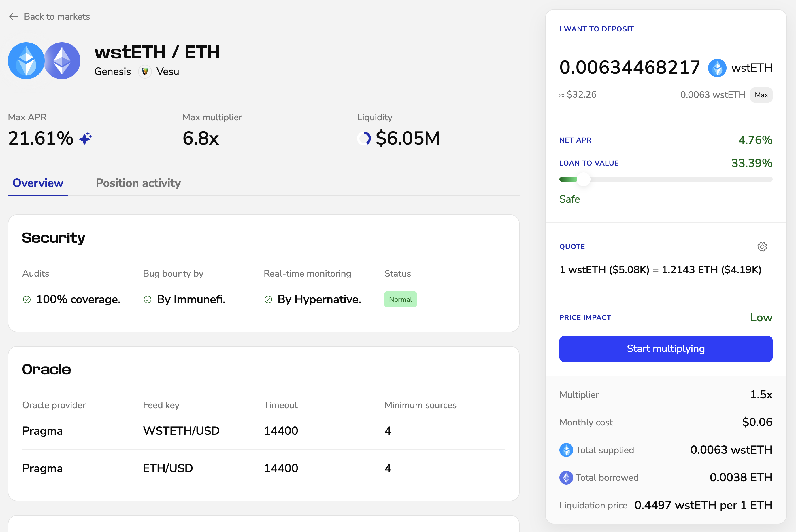Click the Back to markets link
796x532 pixels.
57,17
